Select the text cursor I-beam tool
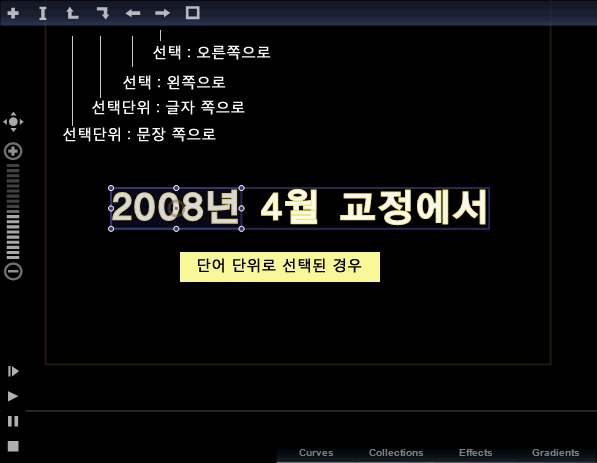 point(43,13)
